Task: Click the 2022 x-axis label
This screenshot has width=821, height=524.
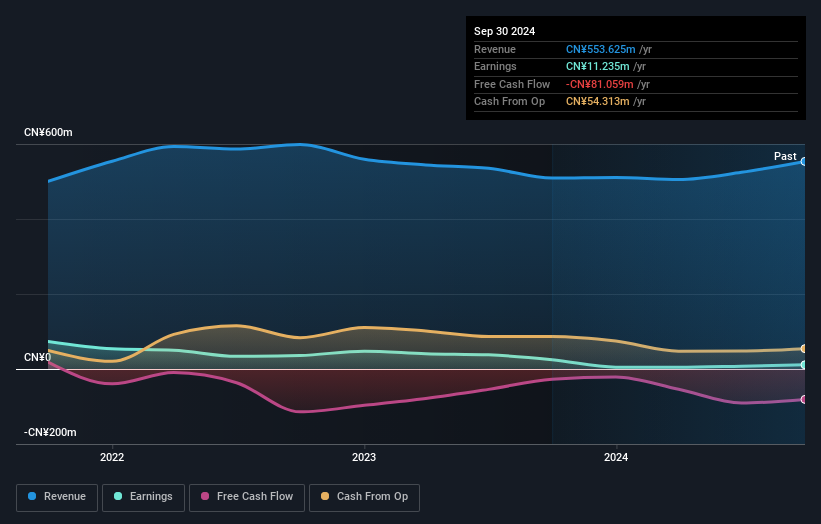Action: 112,458
